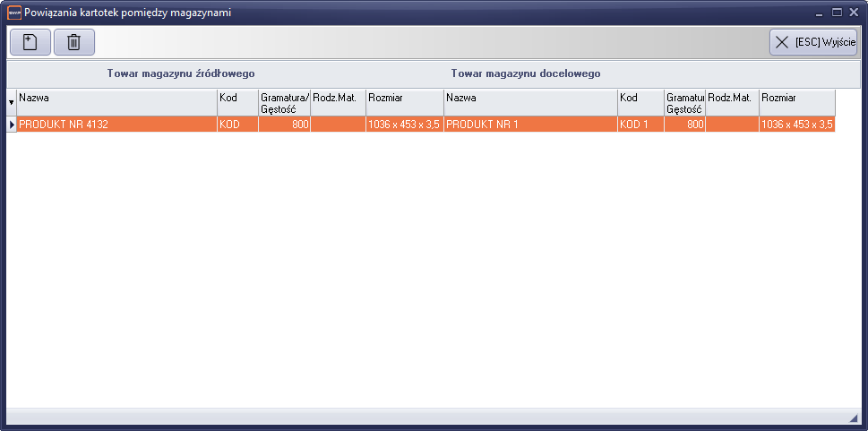Click the trash bin delete icon
The height and width of the screenshot is (431, 868).
[74, 42]
